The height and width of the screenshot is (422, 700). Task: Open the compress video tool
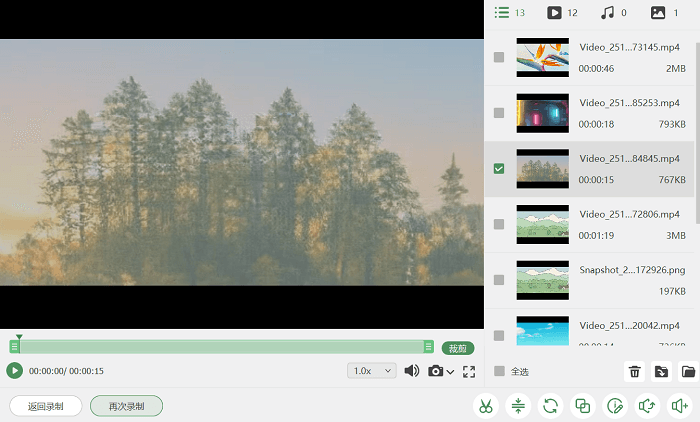pyautogui.click(x=518, y=406)
